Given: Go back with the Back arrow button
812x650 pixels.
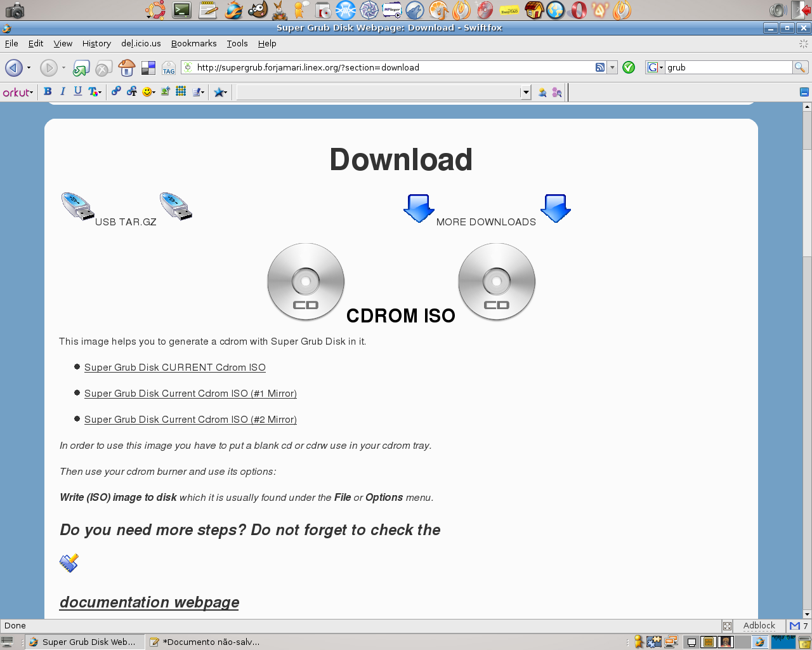Looking at the screenshot, I should pos(13,67).
